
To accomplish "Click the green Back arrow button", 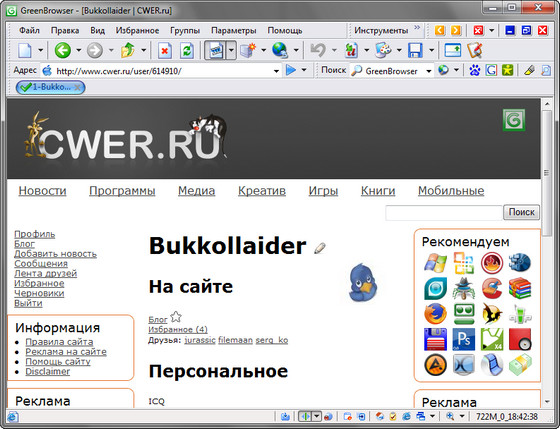I will pos(63,50).
